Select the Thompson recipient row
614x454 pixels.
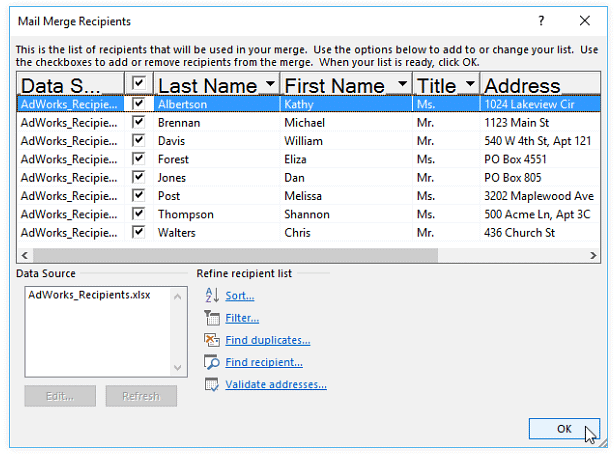(x=185, y=214)
